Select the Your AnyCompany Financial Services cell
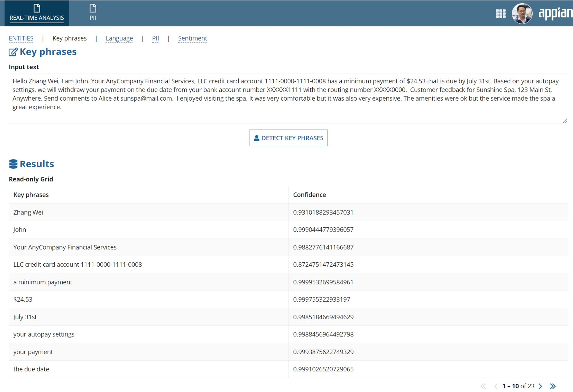Image resolution: width=573 pixels, height=392 pixels. [149, 247]
